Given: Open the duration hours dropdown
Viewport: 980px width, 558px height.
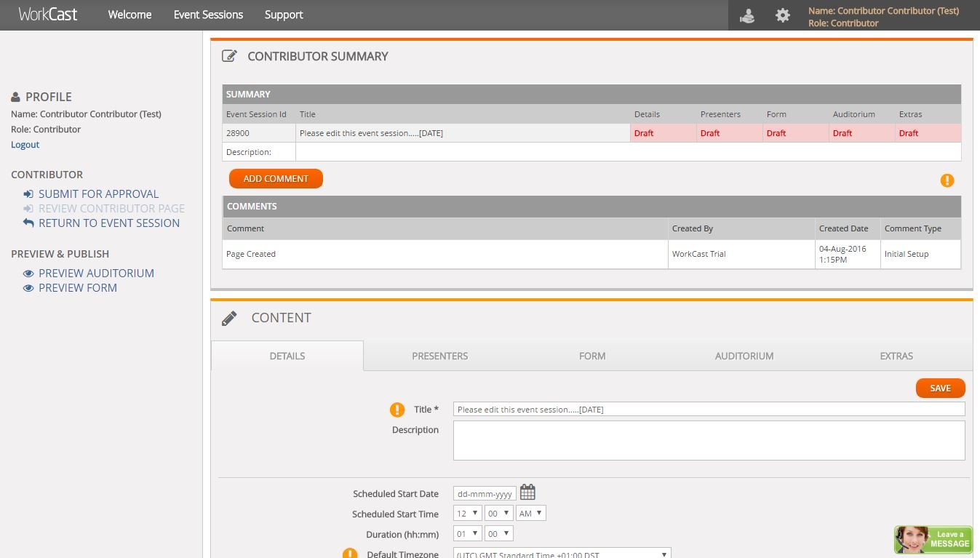Looking at the screenshot, I should [x=467, y=534].
